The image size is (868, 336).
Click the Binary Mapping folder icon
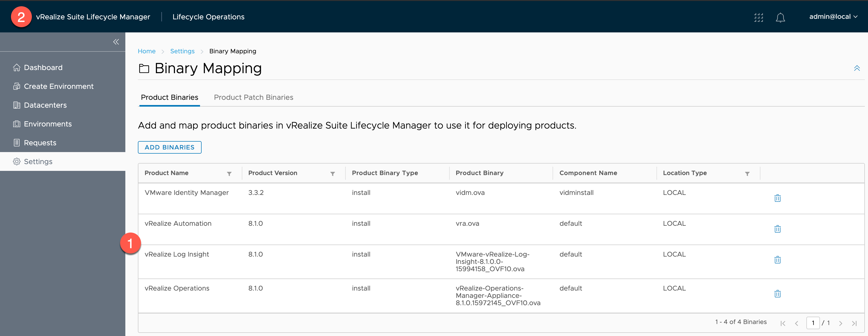[x=144, y=68]
